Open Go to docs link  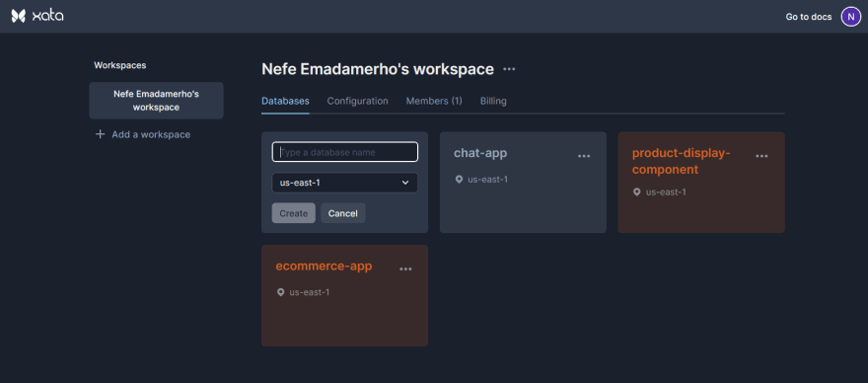tap(809, 17)
